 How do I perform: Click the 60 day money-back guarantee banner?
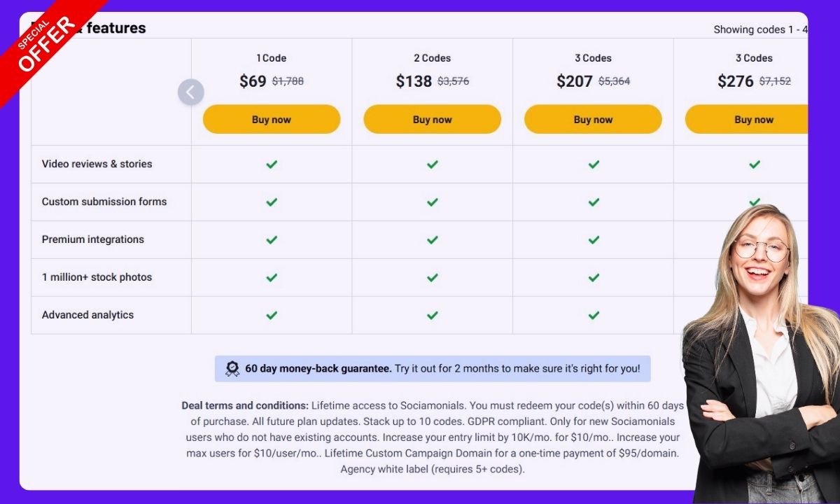coord(433,369)
